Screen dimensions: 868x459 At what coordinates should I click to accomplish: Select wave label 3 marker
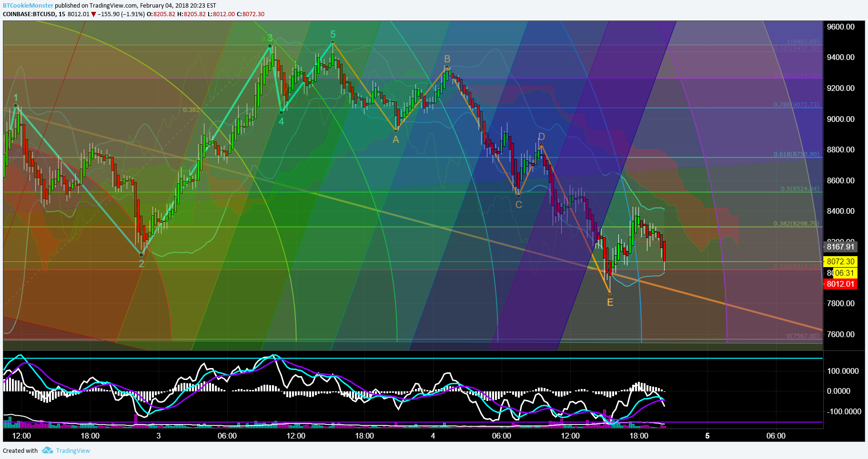(x=270, y=38)
